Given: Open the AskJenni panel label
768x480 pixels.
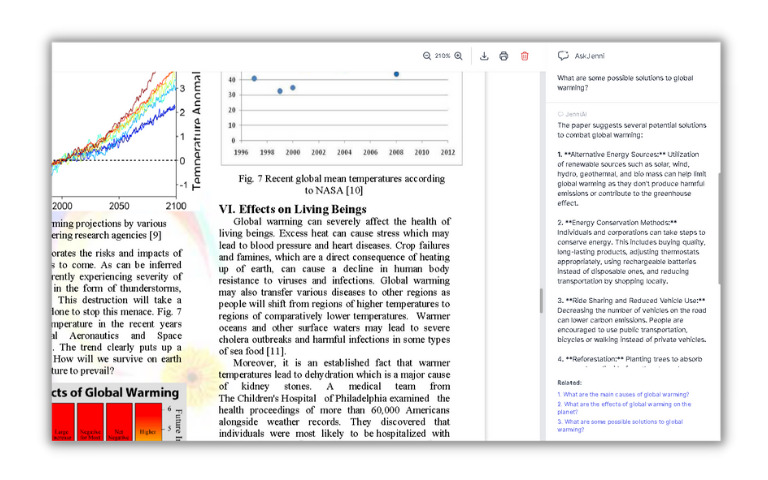Looking at the screenshot, I should [590, 56].
